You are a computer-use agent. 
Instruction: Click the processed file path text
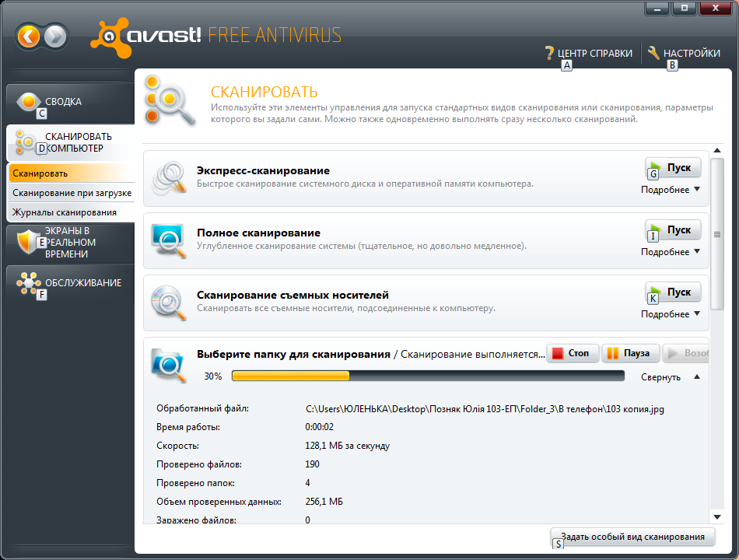485,408
